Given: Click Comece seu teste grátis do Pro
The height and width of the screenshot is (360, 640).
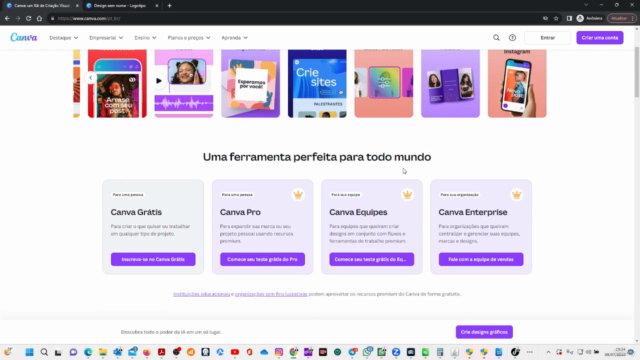Looking at the screenshot, I should tap(262, 259).
